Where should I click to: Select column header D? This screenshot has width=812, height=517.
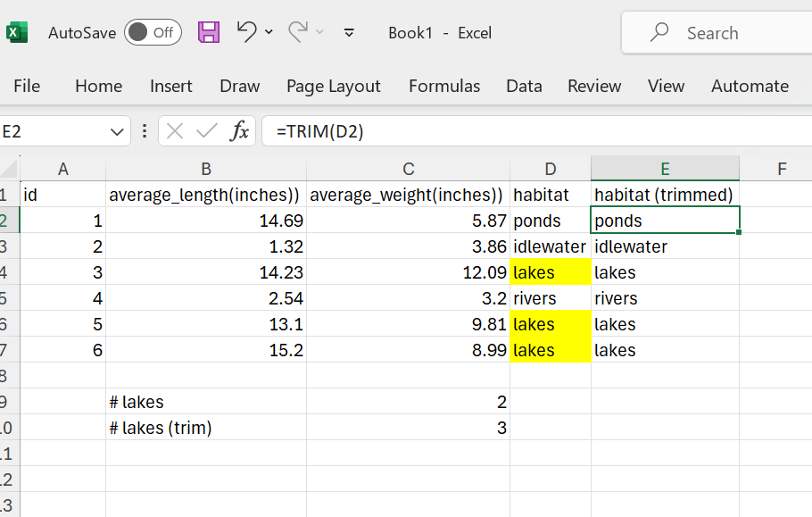pos(550,169)
